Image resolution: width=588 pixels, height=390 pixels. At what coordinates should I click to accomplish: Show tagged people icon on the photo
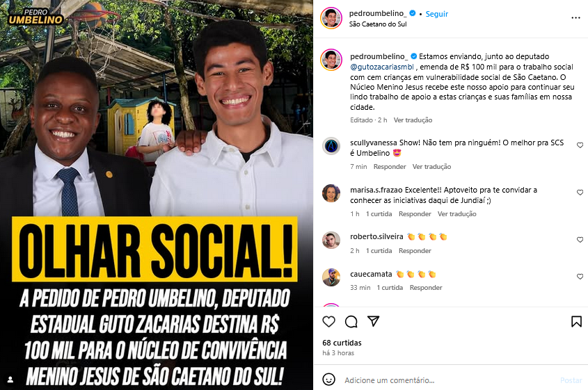pos(10,380)
